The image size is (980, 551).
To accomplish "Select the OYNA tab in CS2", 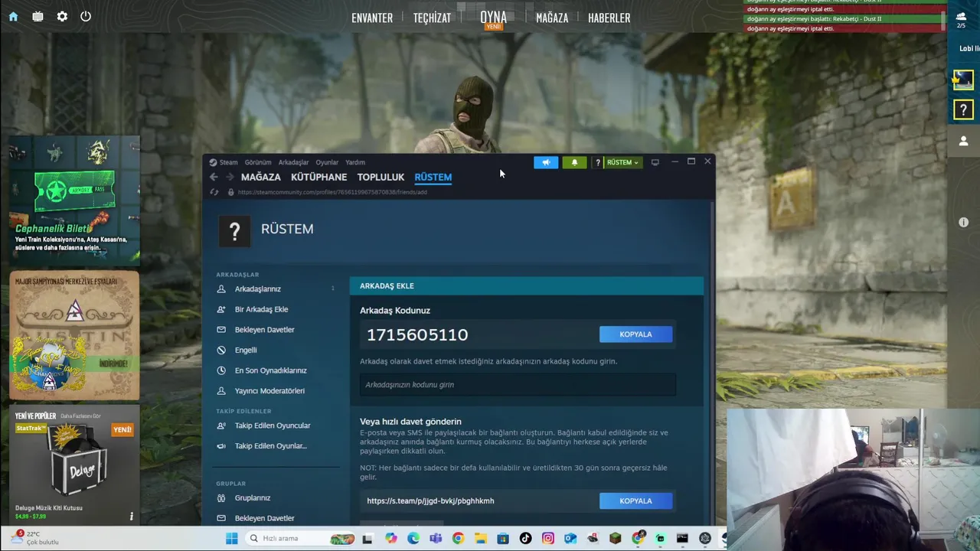I will tap(493, 17).
